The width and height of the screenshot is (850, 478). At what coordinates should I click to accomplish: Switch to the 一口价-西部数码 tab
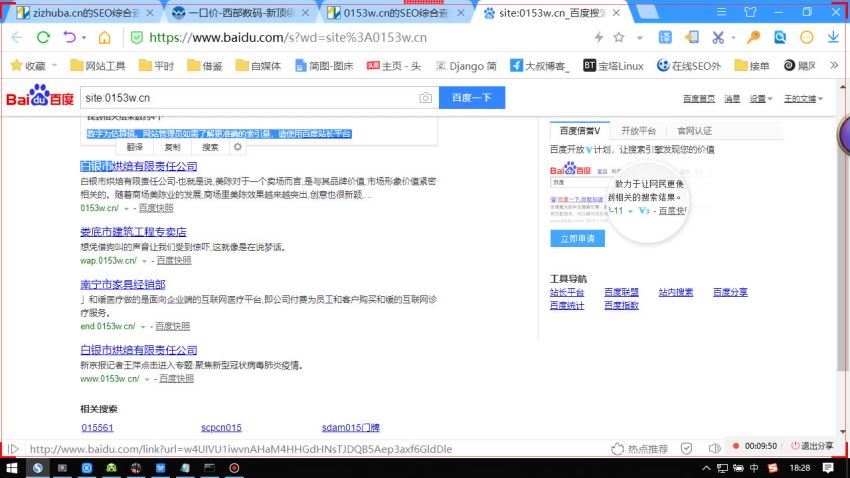pyautogui.click(x=233, y=12)
